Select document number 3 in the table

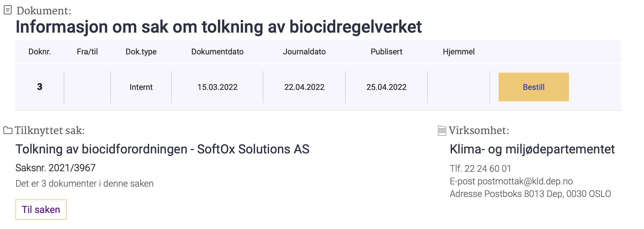(x=40, y=87)
